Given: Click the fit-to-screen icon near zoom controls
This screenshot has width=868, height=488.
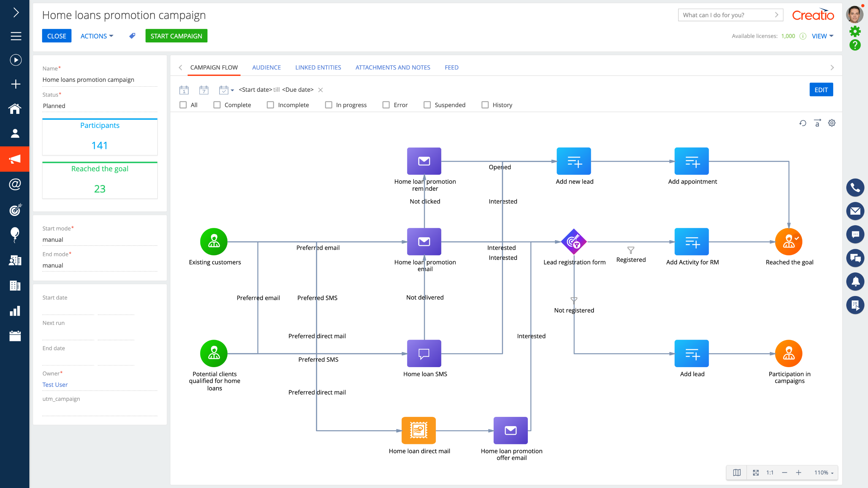Looking at the screenshot, I should coord(756,472).
